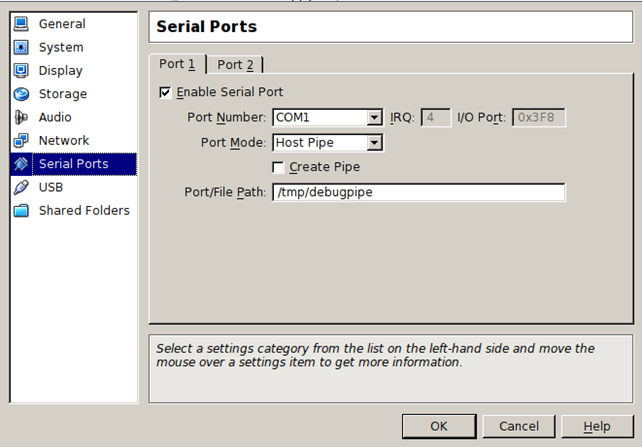Click the Storage disk icon

(21, 94)
